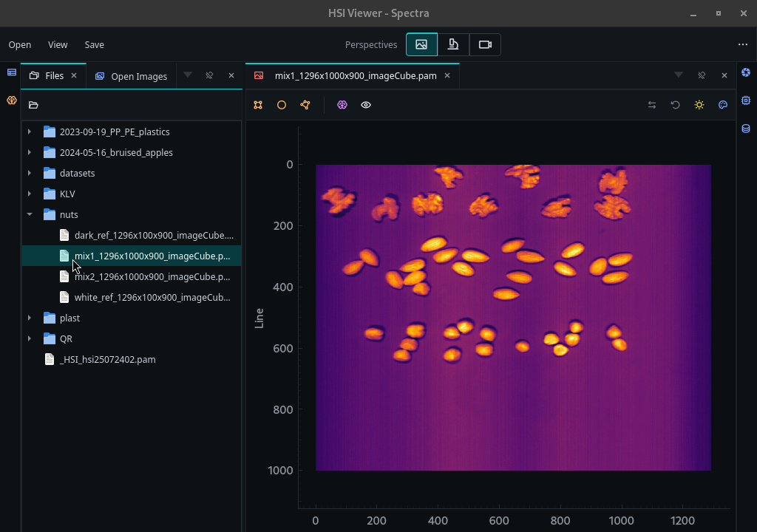757x532 pixels.
Task: Select the datasets folder label
Action: (77, 173)
